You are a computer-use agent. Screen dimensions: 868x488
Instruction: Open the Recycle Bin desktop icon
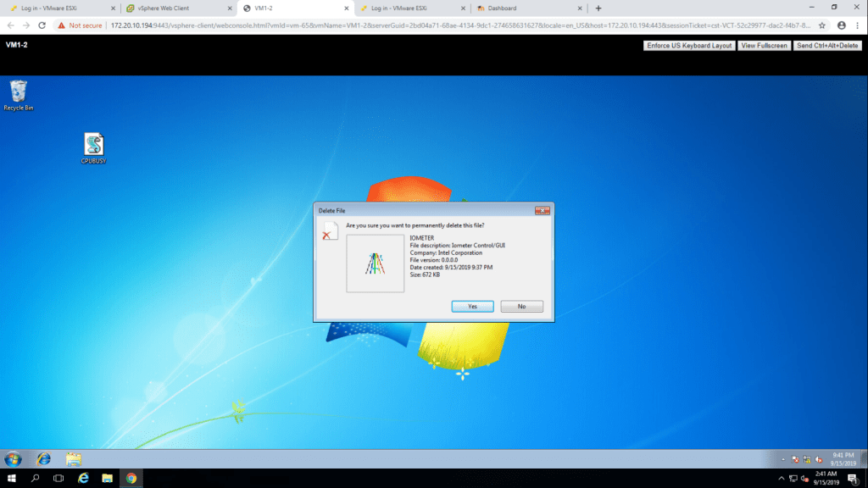[x=18, y=94]
